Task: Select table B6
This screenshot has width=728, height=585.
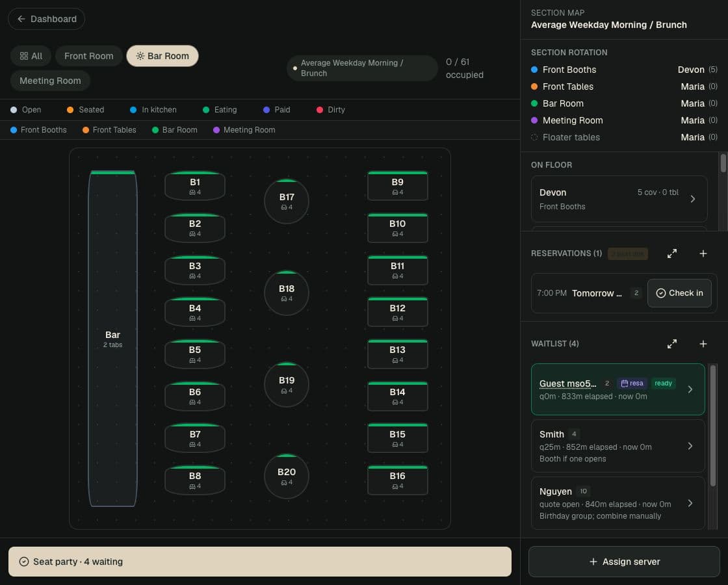Action: [195, 396]
